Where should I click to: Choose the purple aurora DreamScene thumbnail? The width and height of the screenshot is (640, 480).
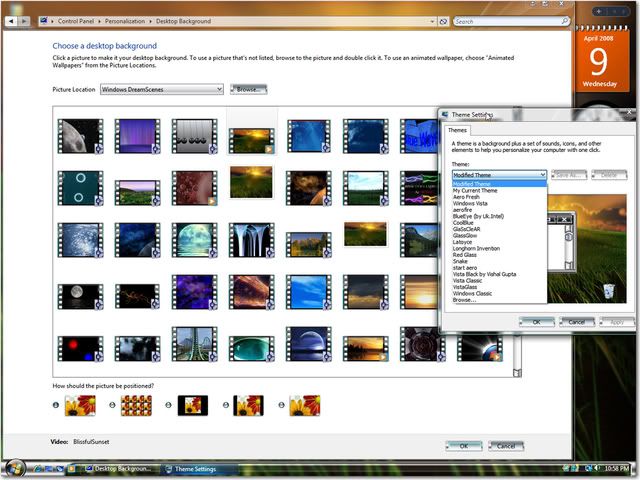point(138,136)
